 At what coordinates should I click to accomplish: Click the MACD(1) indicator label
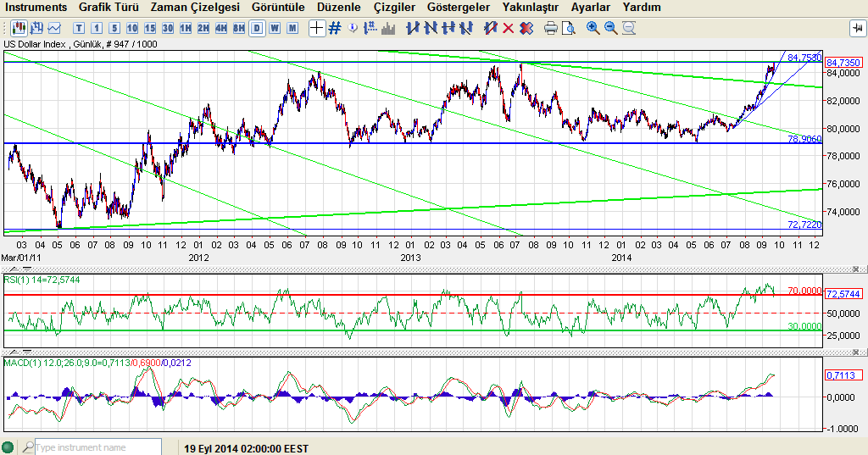click(x=97, y=363)
